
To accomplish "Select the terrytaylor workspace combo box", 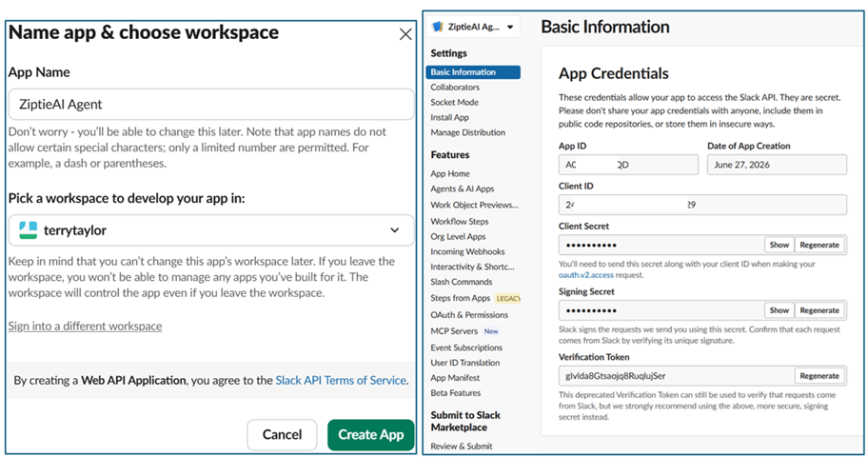I will (211, 229).
